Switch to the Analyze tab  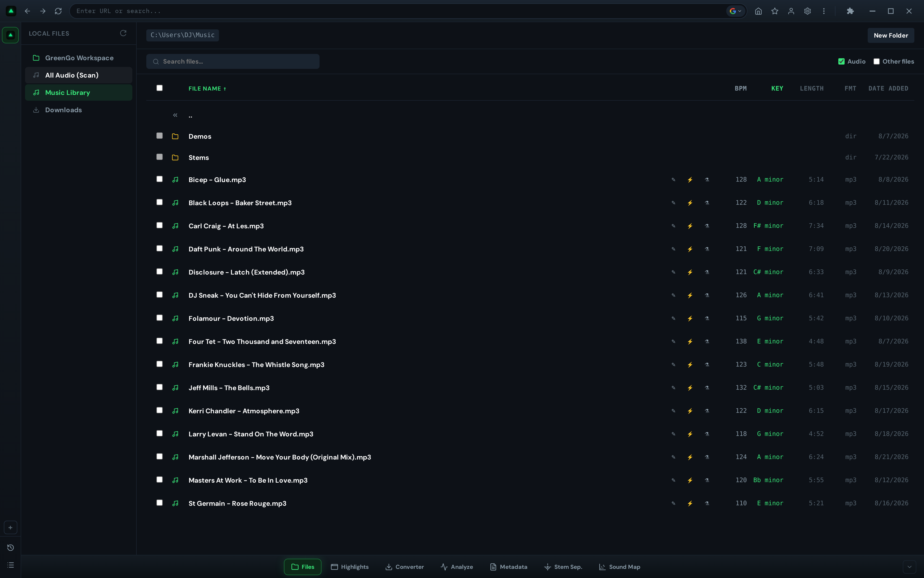(x=457, y=567)
